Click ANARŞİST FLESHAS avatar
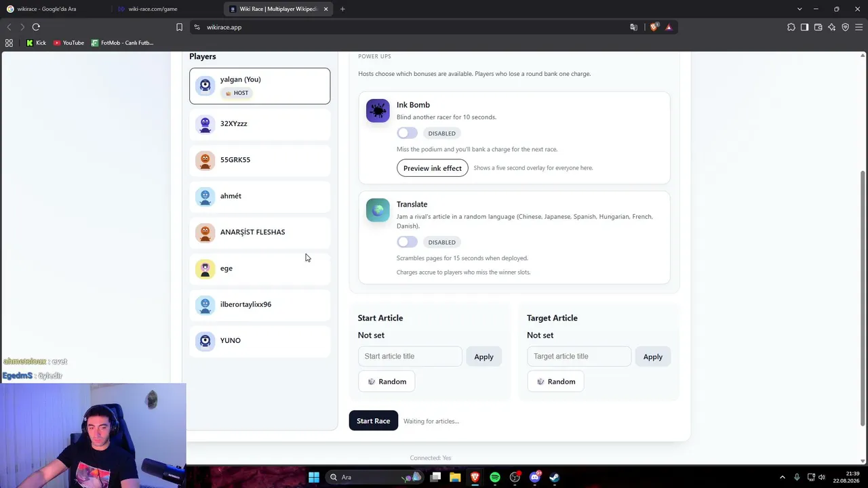 pos(205,232)
